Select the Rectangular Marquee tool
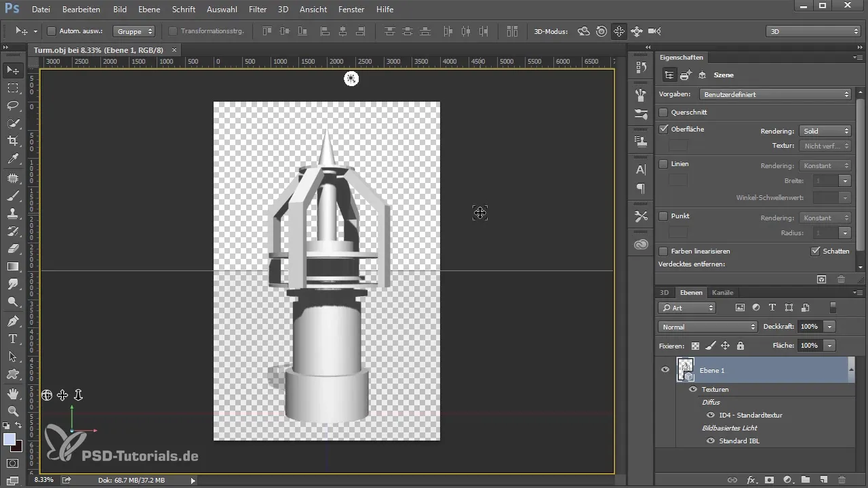Image resolution: width=868 pixels, height=488 pixels. point(13,88)
